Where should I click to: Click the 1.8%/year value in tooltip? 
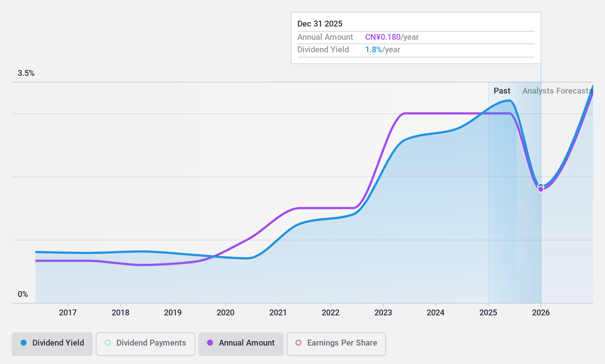click(x=382, y=50)
